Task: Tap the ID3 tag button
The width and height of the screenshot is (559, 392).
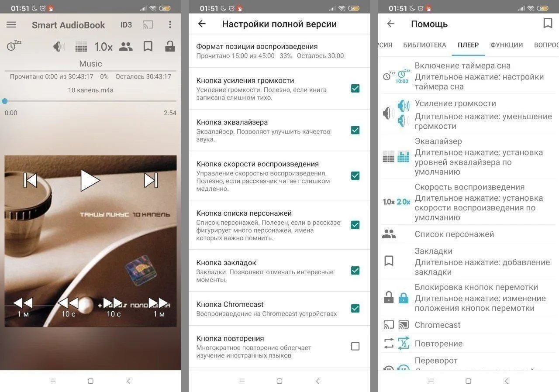Action: coord(126,25)
